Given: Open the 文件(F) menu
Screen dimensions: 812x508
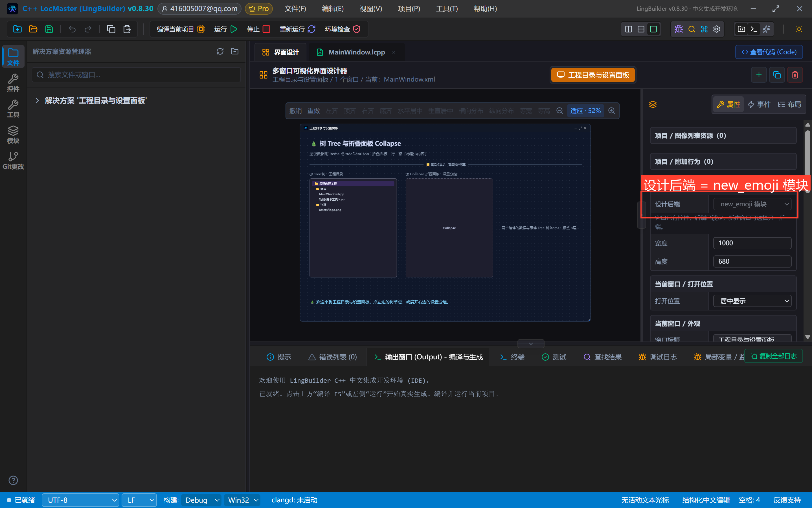Looking at the screenshot, I should coord(295,9).
